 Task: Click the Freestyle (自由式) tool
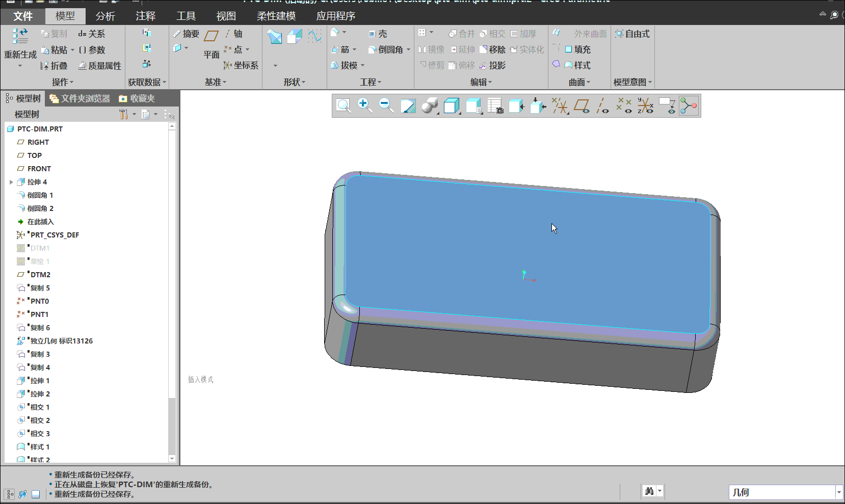(x=632, y=34)
